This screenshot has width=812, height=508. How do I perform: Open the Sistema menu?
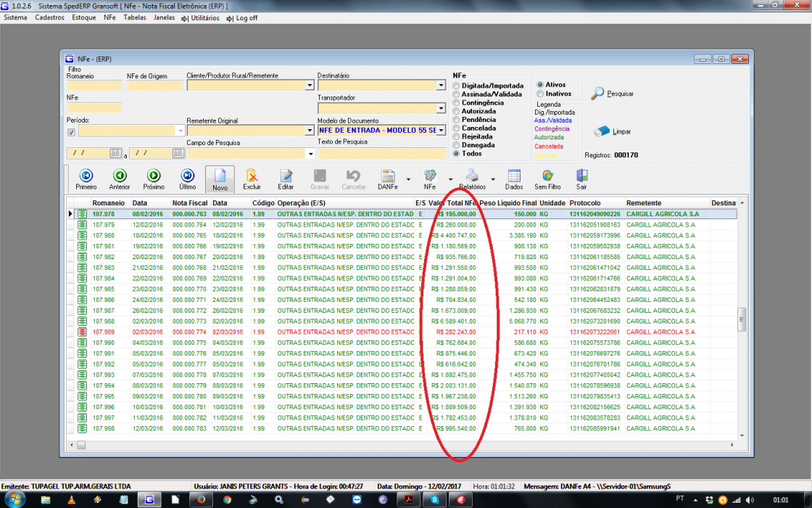pos(15,17)
